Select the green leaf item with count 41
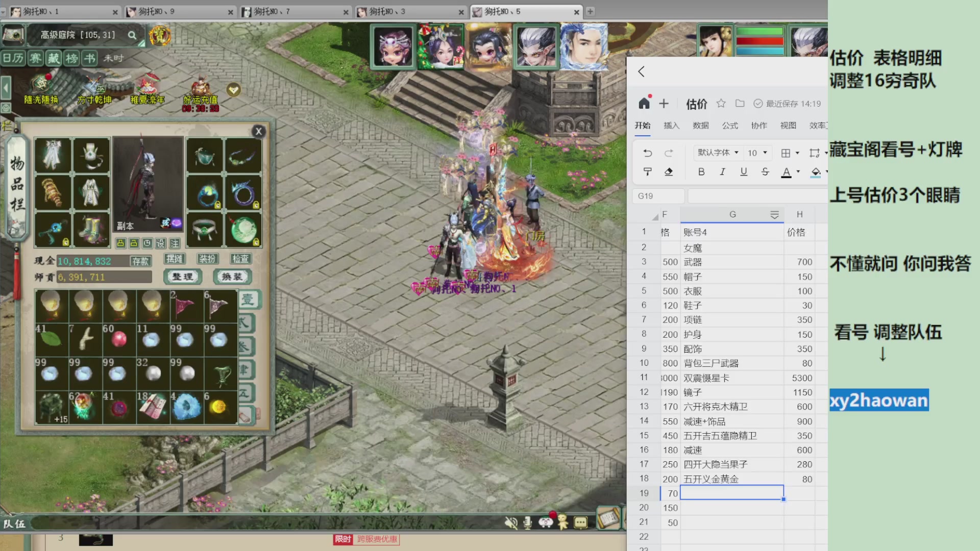This screenshot has height=551, width=980. pos(52,340)
